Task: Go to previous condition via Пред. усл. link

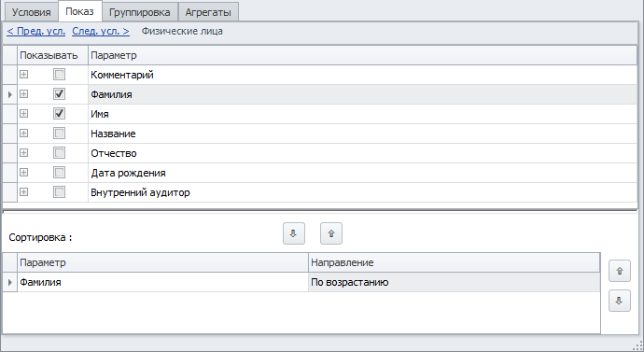Action: pos(36,31)
